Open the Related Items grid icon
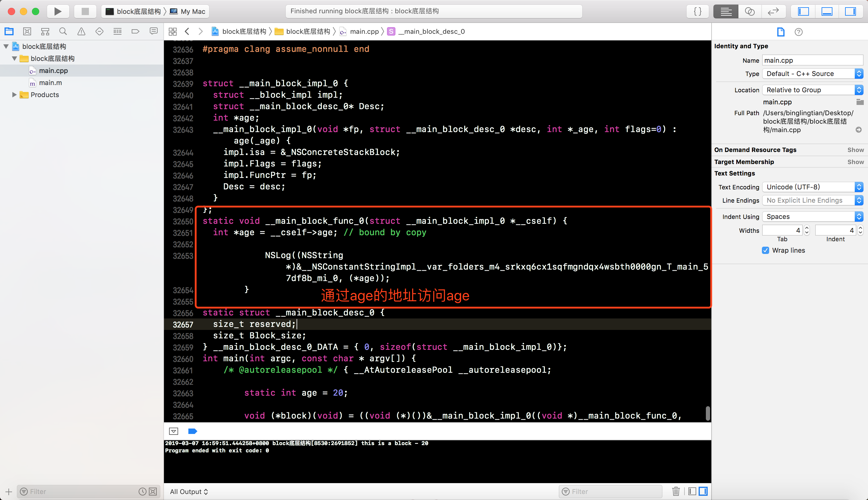The image size is (868, 500). 173,32
